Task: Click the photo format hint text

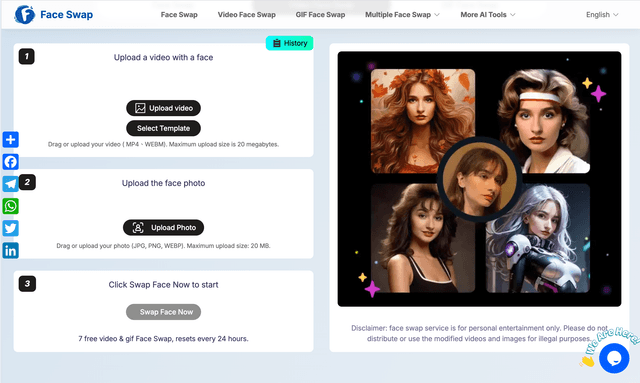Action: [x=163, y=246]
